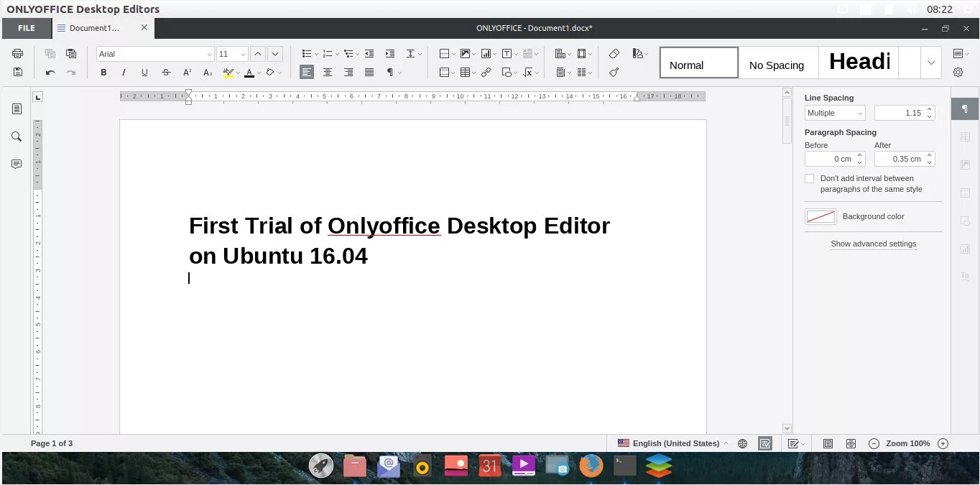Apply the Heading style

pyautogui.click(x=859, y=63)
